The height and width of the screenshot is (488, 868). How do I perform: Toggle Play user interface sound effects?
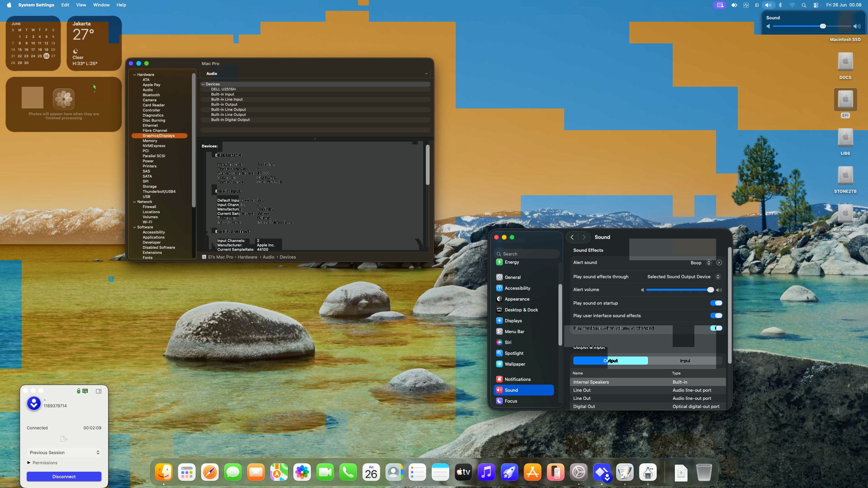716,316
